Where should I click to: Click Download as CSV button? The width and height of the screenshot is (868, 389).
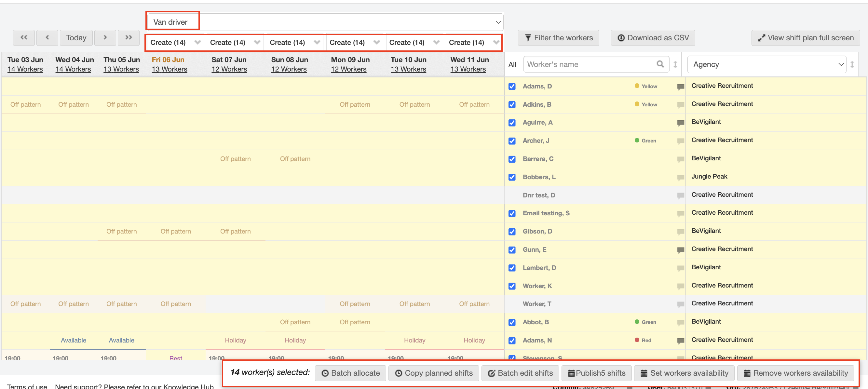653,38
